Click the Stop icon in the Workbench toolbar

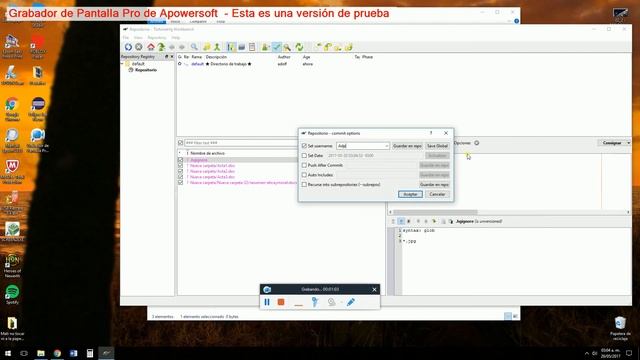(139, 47)
